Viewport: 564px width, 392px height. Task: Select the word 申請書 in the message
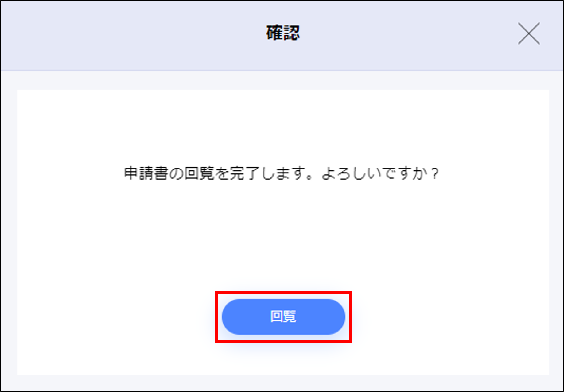[x=146, y=173]
